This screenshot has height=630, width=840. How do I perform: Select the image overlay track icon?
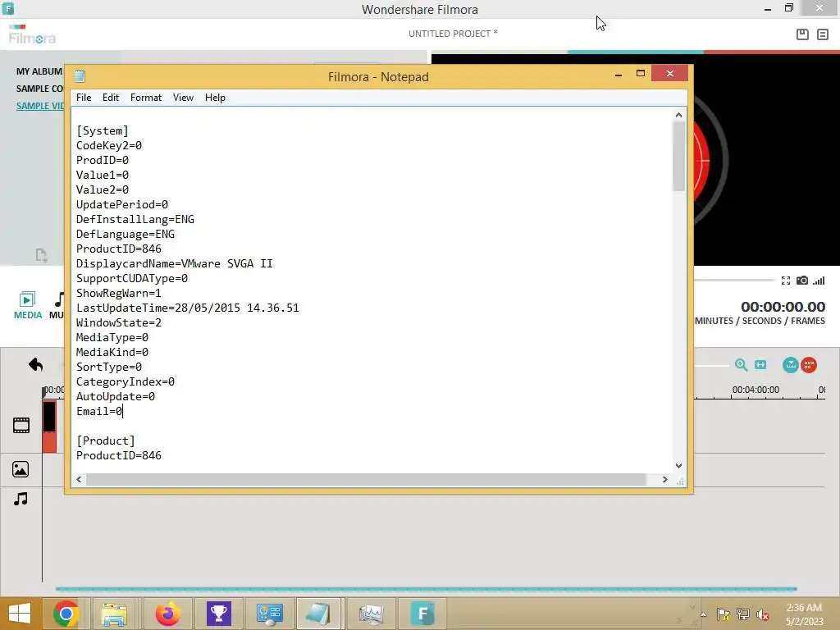point(21,469)
